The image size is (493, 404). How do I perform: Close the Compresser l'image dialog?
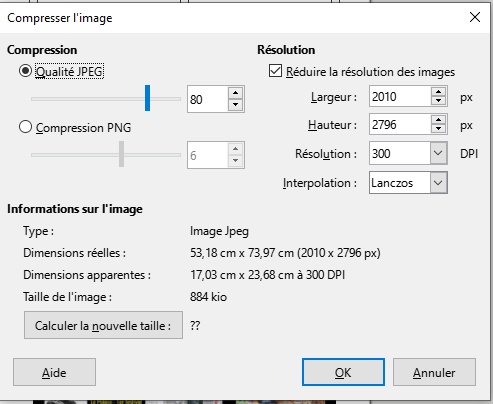pos(475,17)
